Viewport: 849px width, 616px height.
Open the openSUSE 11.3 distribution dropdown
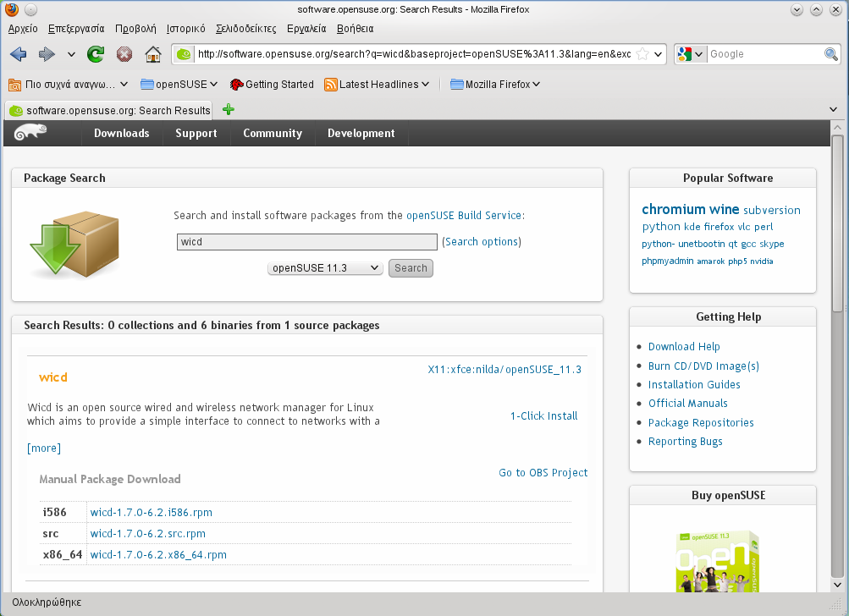point(325,268)
